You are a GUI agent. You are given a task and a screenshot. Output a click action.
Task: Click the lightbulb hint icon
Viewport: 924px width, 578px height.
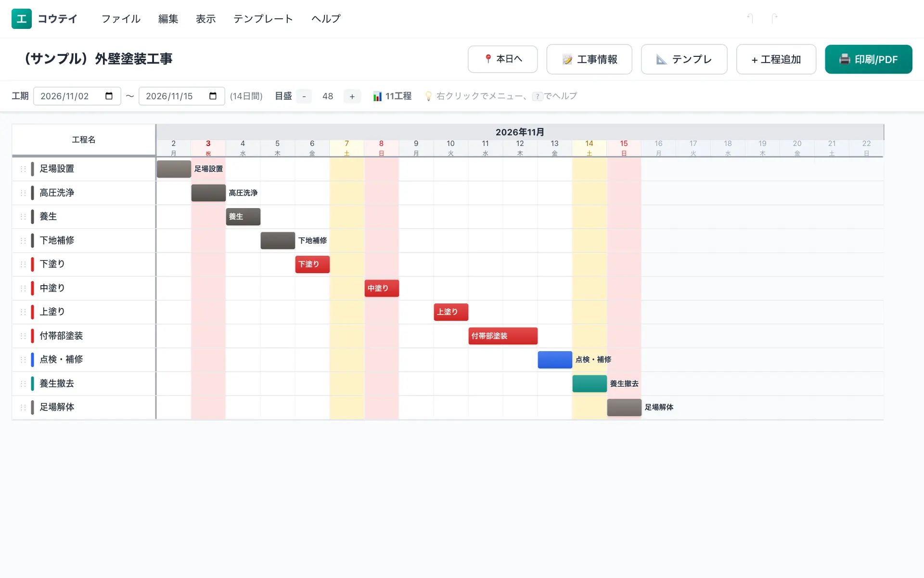tap(428, 96)
